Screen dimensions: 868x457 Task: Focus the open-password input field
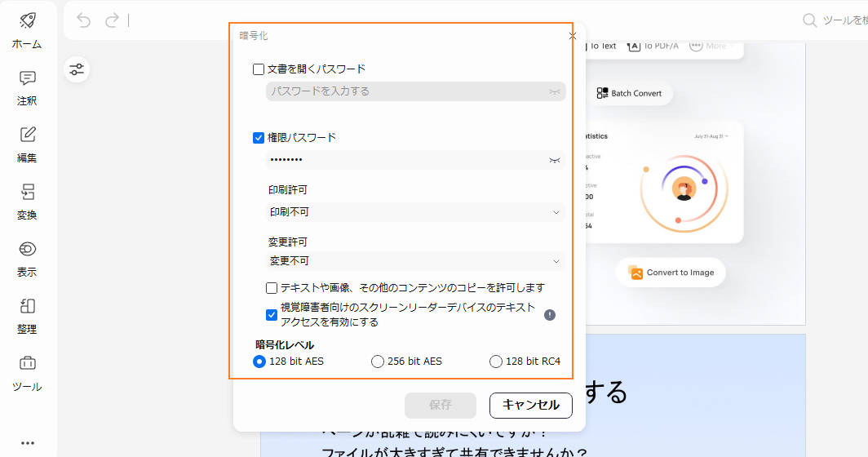coord(416,91)
